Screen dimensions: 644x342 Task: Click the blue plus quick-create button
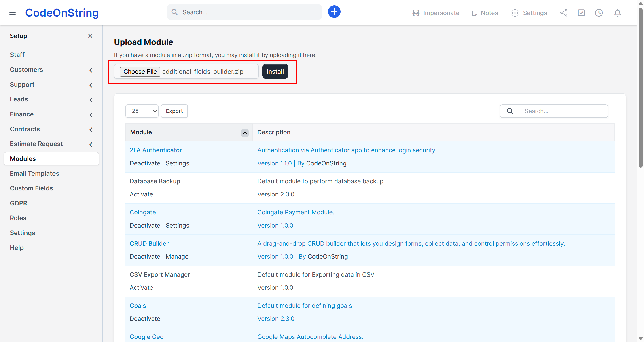tap(334, 12)
